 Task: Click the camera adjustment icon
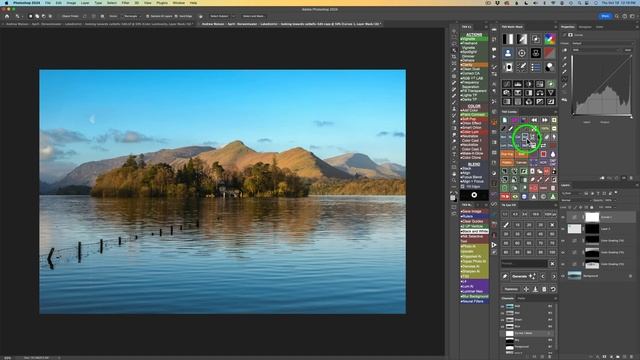point(507,93)
